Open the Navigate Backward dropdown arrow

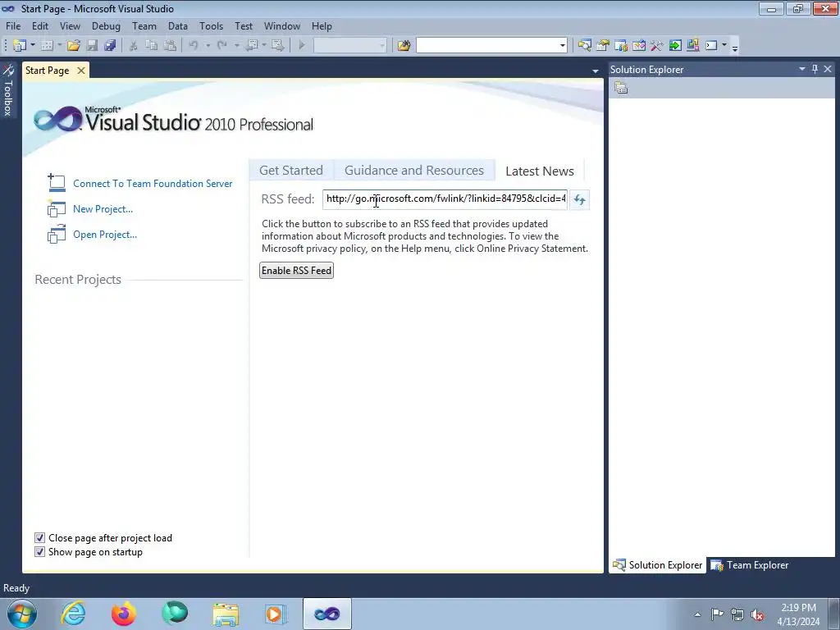coord(264,46)
